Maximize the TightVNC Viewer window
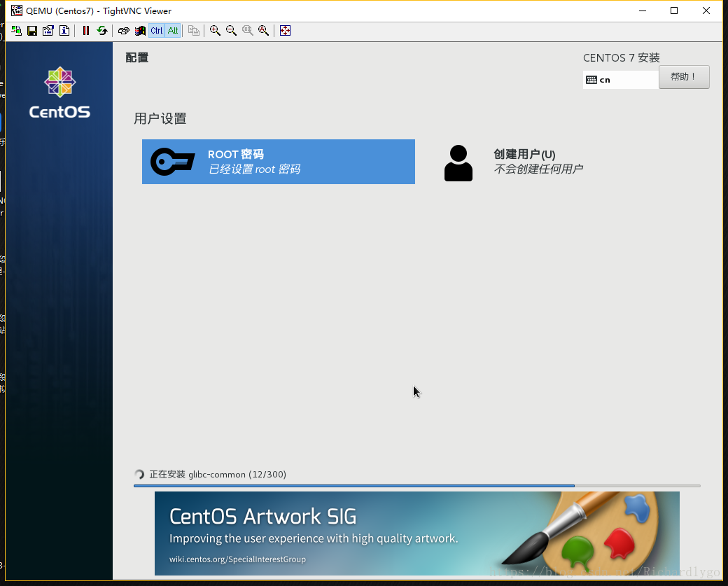 (674, 11)
